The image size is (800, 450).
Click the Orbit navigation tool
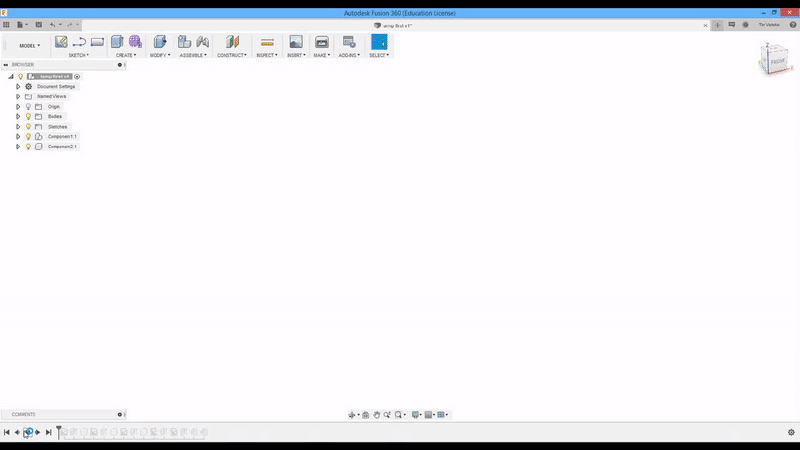(352, 415)
